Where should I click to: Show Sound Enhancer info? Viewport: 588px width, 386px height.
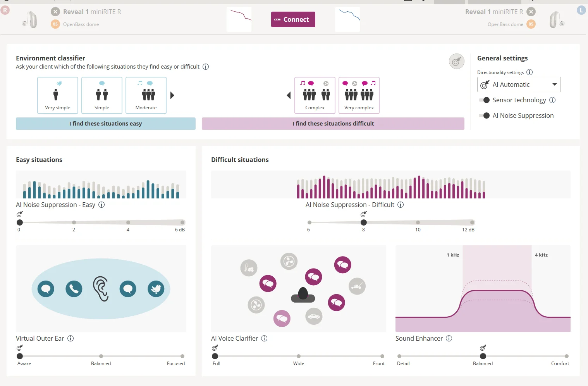(x=449, y=338)
